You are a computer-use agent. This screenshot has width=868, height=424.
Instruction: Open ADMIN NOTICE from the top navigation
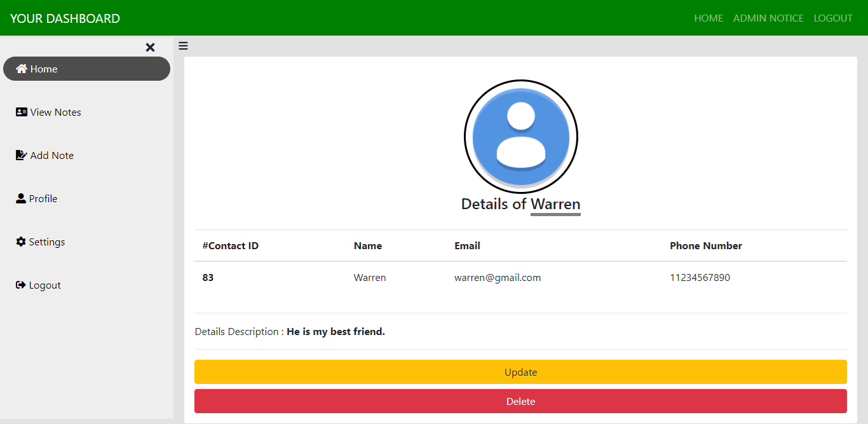point(768,18)
